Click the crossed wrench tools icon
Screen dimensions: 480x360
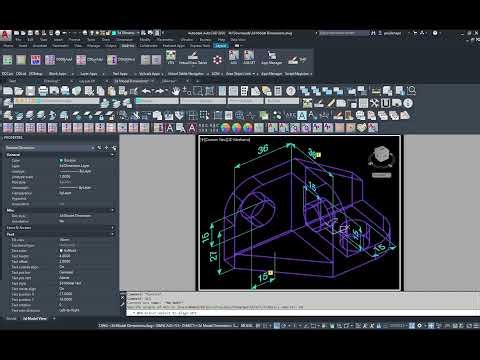375,103
